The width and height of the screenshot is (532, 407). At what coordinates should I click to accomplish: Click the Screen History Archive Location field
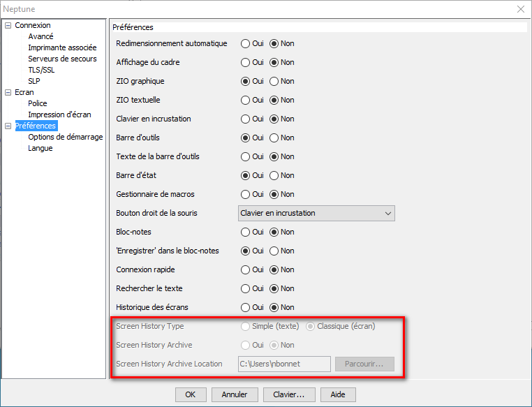tap(284, 364)
